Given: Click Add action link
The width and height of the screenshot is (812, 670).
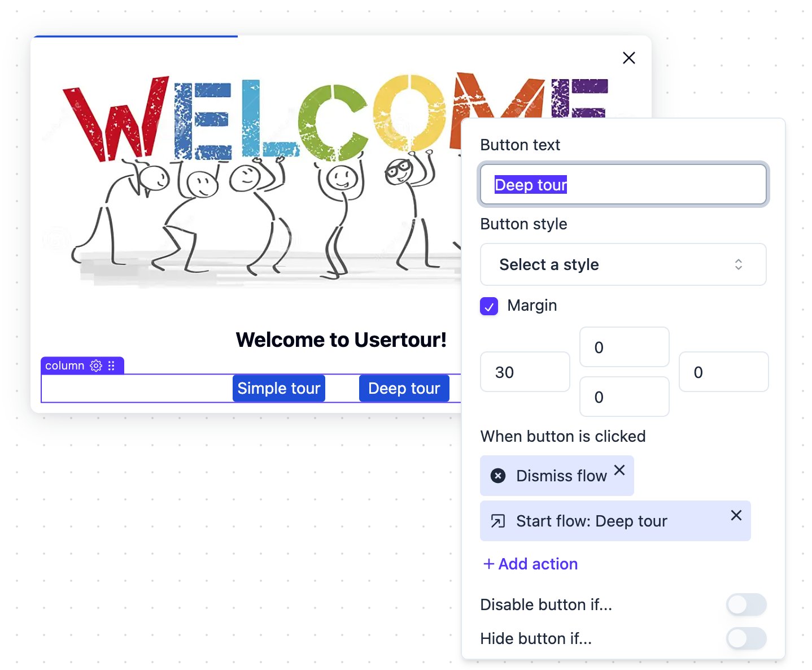Looking at the screenshot, I should coord(530,564).
